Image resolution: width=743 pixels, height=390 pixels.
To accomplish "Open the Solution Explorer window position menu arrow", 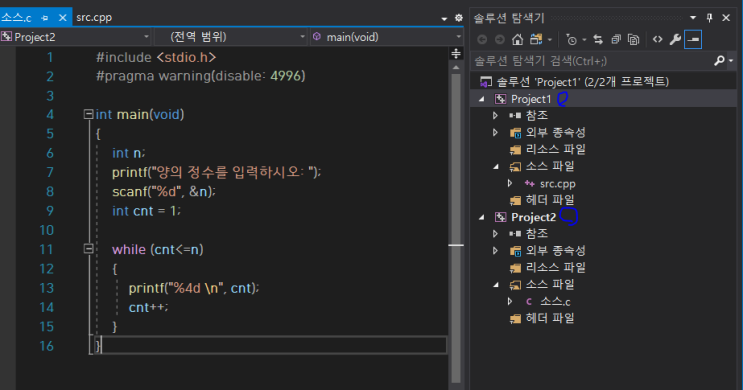I will pos(693,18).
